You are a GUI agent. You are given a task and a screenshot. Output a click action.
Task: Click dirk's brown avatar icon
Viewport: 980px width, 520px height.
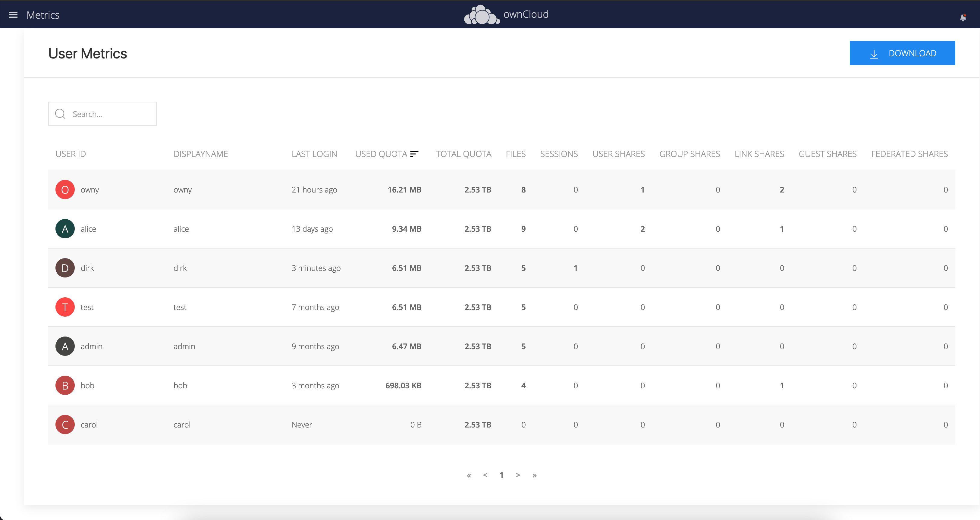(x=65, y=268)
